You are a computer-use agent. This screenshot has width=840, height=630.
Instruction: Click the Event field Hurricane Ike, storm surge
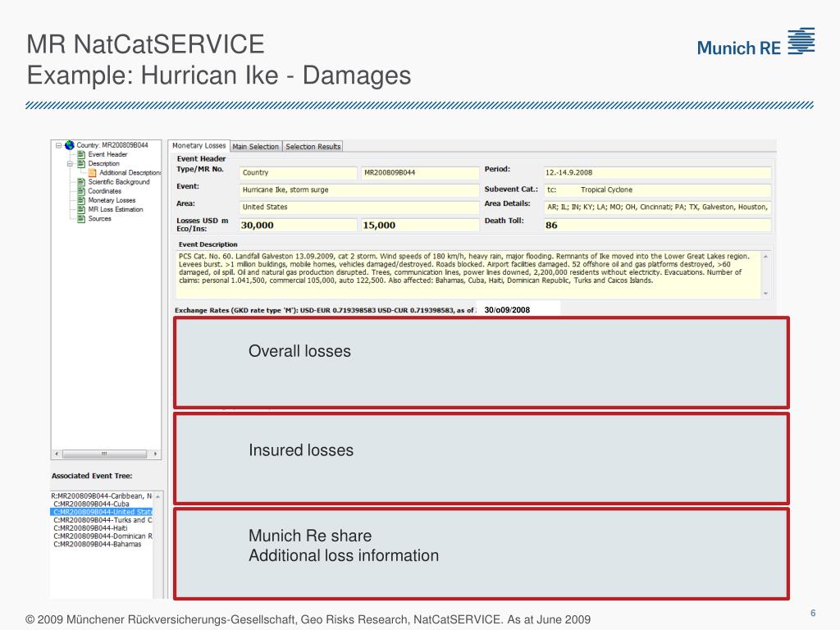coord(359,189)
